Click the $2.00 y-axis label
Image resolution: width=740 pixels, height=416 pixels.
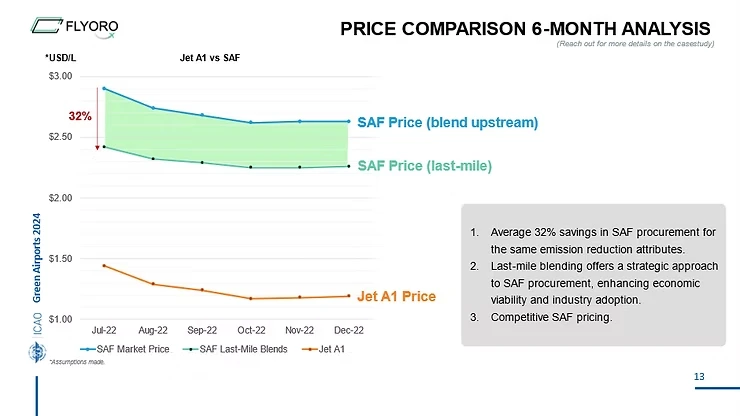tap(59, 197)
